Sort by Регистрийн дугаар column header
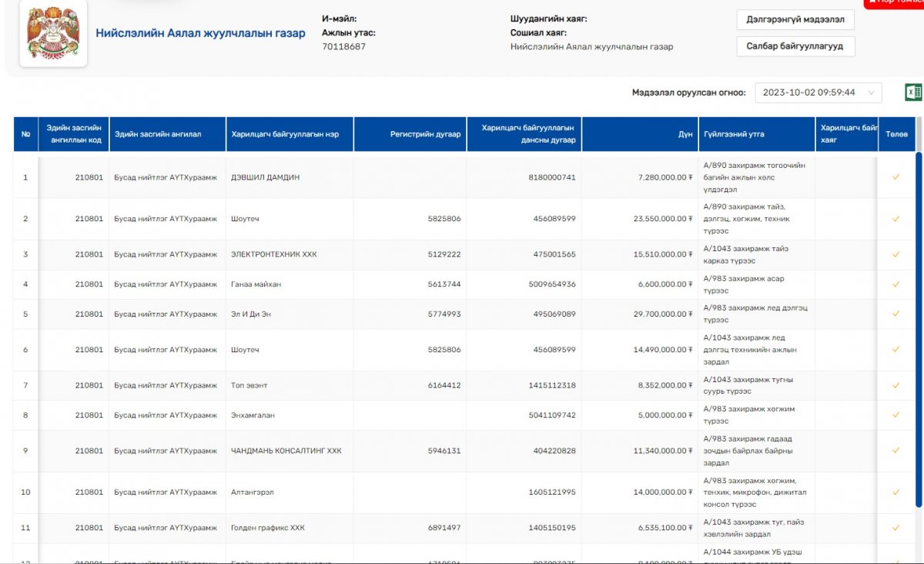Screen dimensions: 924x564 (410, 134)
